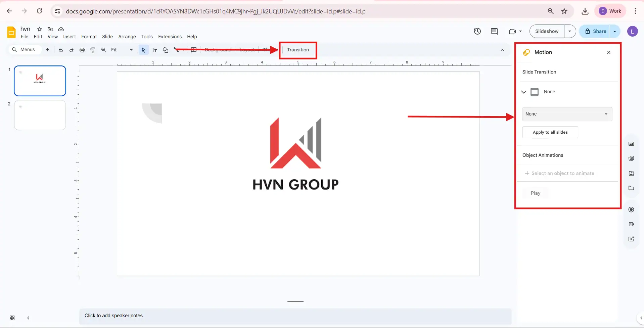Click the camera meet icon
The width and height of the screenshot is (644, 328).
point(512,31)
